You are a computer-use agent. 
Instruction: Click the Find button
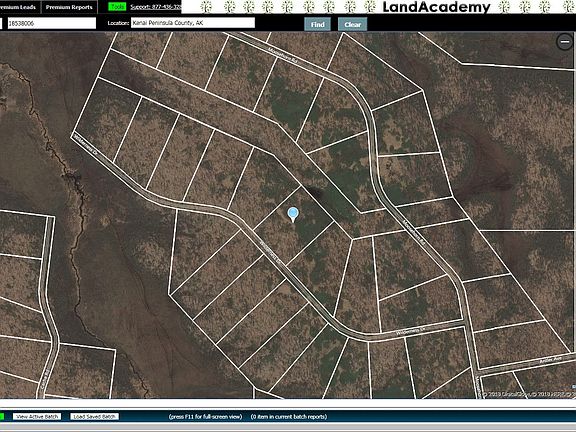pos(317,25)
